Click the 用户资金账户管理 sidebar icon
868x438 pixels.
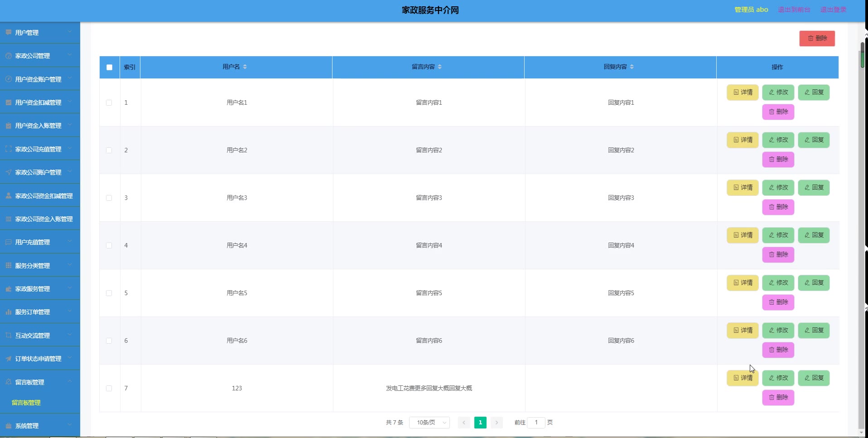click(9, 79)
